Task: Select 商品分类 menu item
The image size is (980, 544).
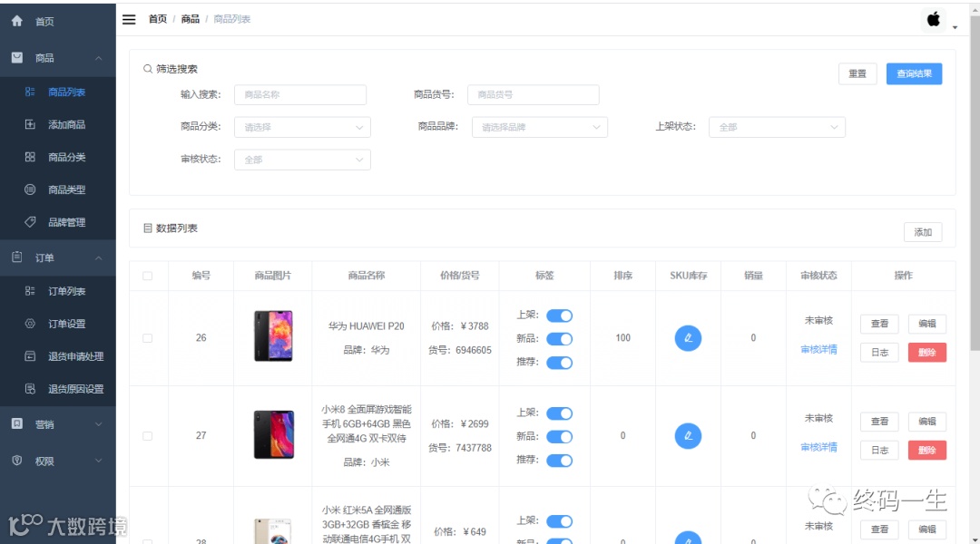Action: click(x=57, y=157)
